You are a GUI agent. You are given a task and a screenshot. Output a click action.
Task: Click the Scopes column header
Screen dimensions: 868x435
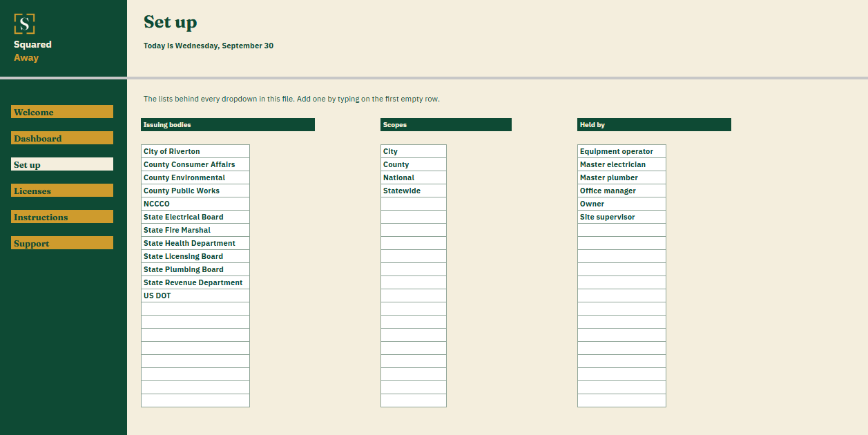446,124
